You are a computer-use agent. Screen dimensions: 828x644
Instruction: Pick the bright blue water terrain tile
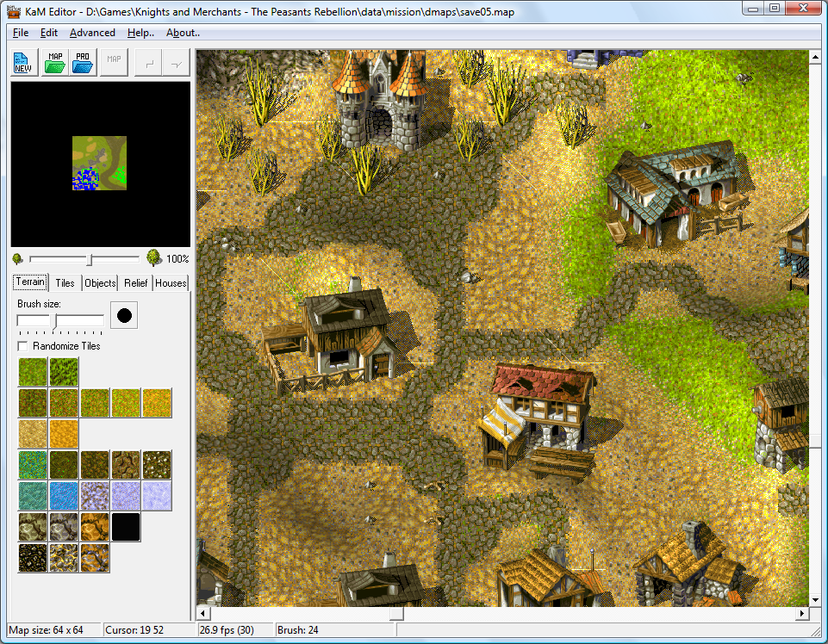[64, 496]
